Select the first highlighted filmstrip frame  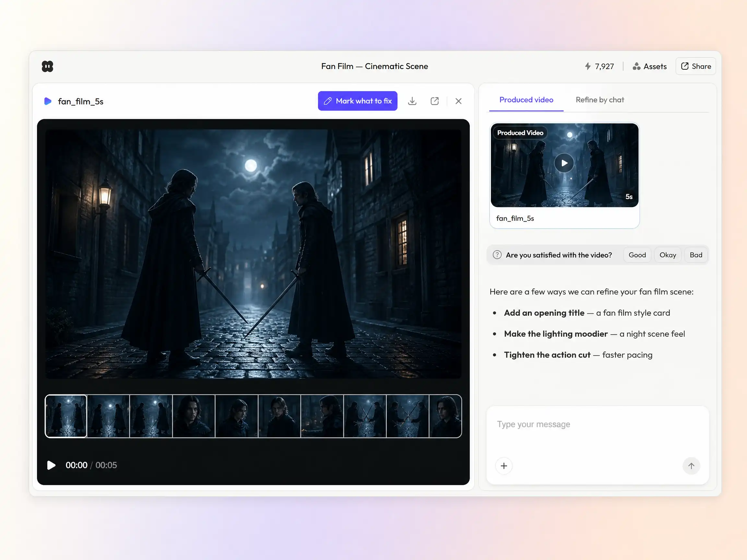point(66,416)
